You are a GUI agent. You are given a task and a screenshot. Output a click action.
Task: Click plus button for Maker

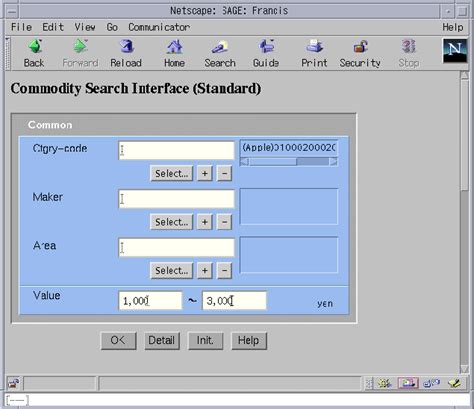pos(205,222)
